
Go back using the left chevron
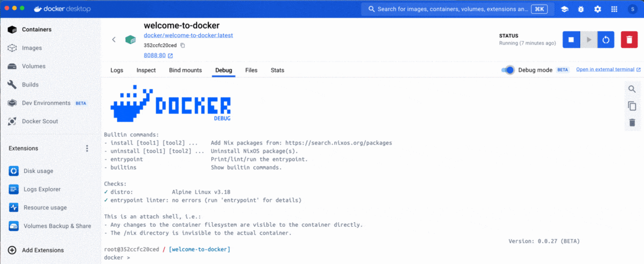[114, 39]
